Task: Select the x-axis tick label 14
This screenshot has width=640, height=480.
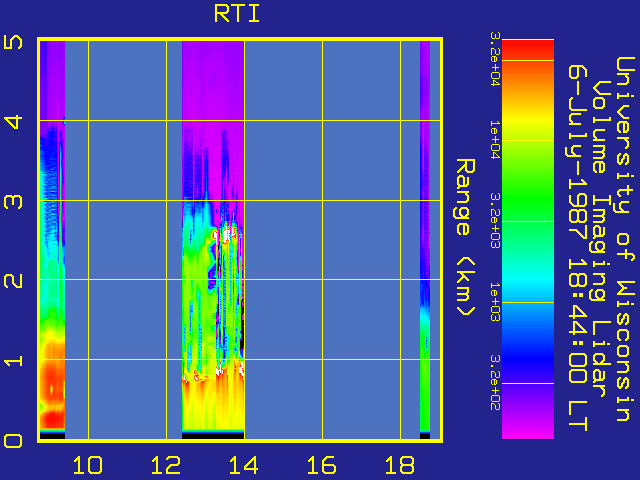Action: tap(244, 466)
